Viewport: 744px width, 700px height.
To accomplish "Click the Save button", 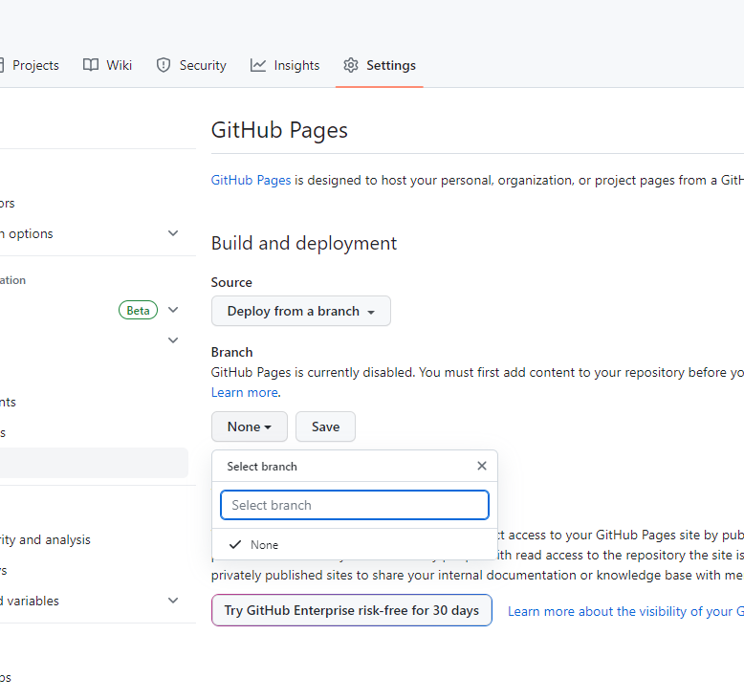I will tap(325, 427).
